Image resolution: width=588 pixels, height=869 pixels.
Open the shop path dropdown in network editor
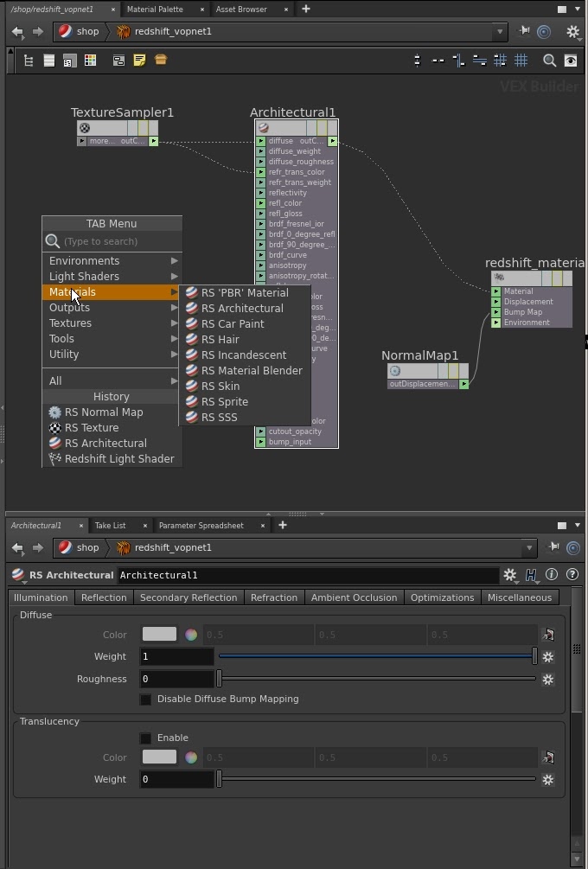(x=500, y=32)
